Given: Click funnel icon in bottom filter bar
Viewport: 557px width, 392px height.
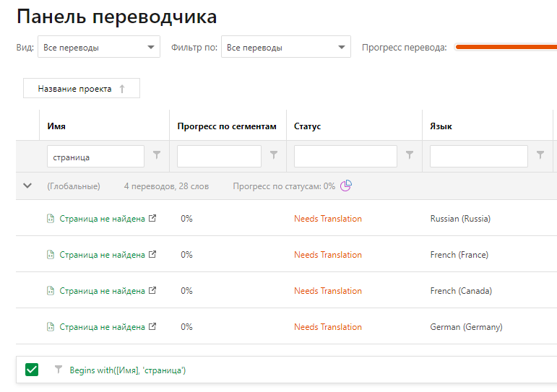Looking at the screenshot, I should coord(59,370).
